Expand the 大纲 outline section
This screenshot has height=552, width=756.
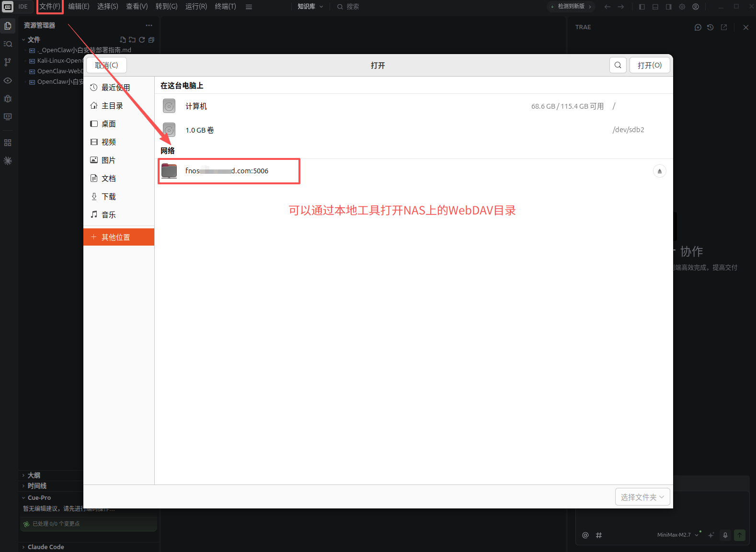click(x=34, y=475)
